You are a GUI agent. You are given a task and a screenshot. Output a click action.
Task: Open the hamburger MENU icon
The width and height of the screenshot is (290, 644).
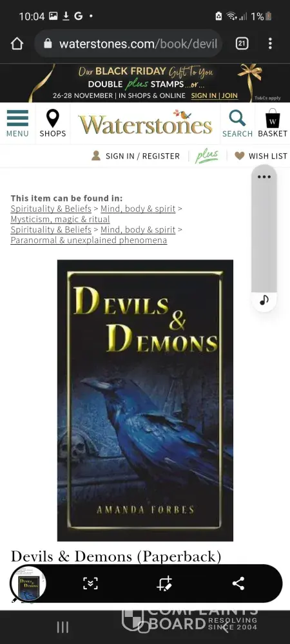point(17,123)
